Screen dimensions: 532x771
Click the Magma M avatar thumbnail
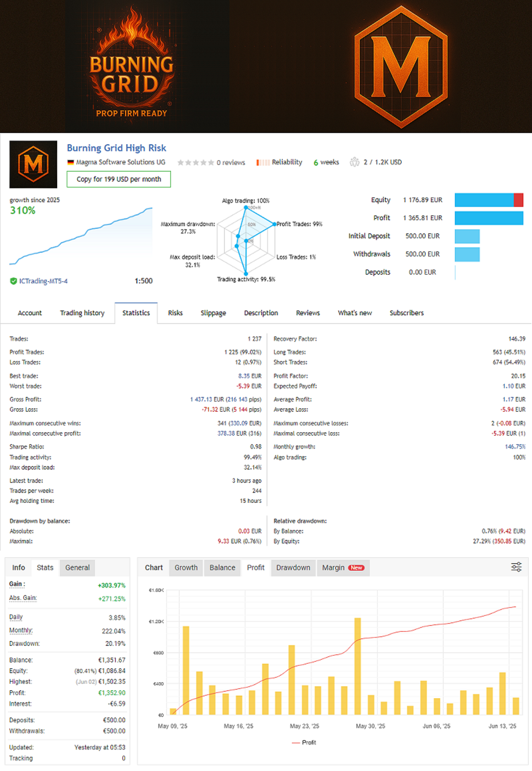coord(33,164)
